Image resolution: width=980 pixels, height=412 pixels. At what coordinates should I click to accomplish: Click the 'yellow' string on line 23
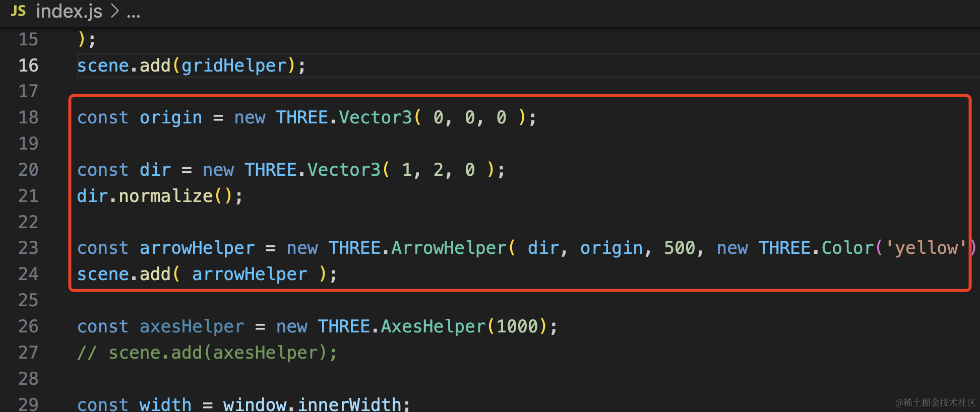pyautogui.click(x=926, y=248)
